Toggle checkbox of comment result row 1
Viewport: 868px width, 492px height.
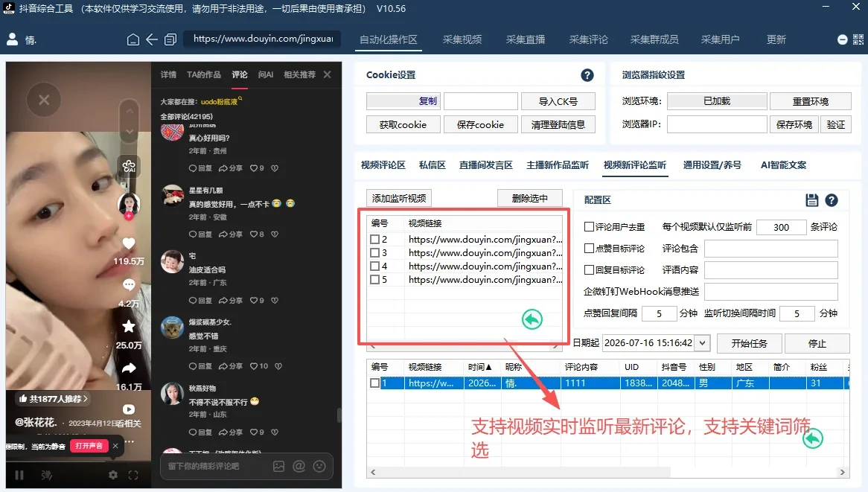coord(374,383)
